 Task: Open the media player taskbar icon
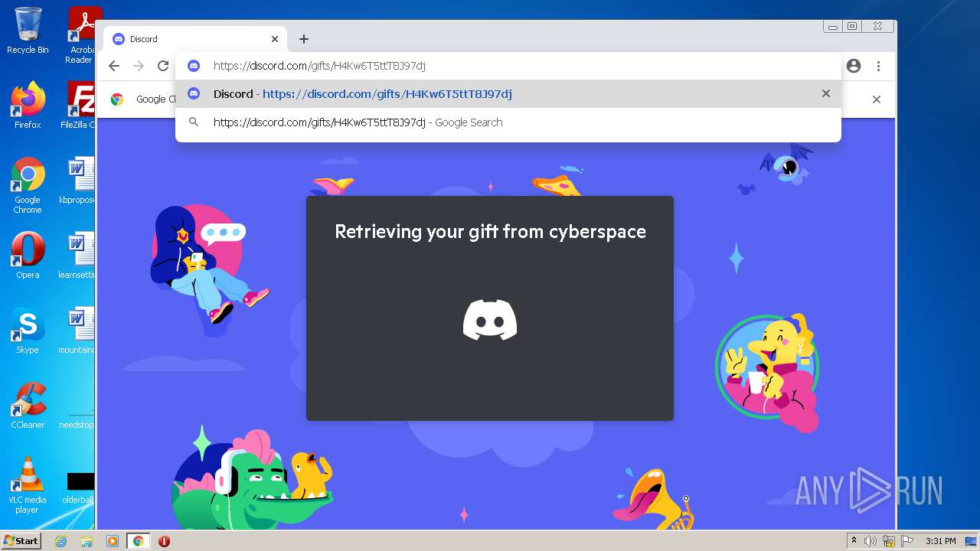point(112,541)
